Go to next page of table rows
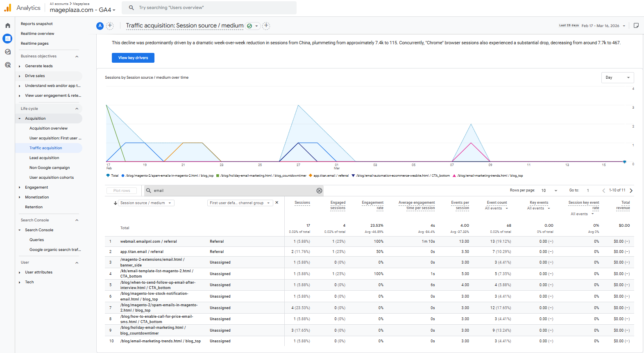The width and height of the screenshot is (644, 353). click(631, 190)
